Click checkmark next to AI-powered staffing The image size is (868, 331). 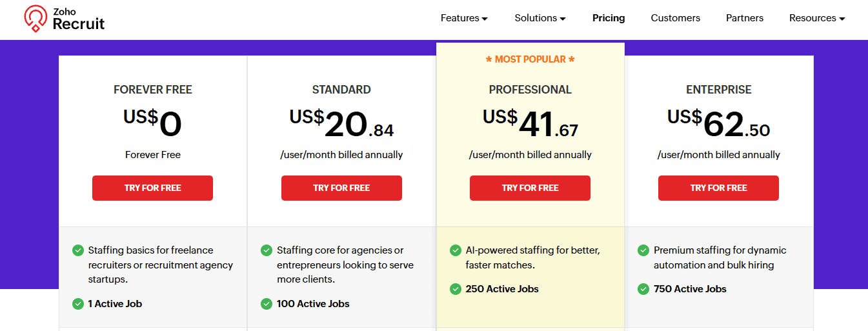(x=456, y=250)
